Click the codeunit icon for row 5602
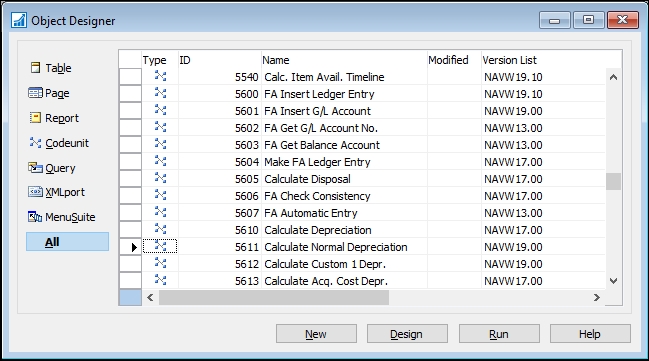This screenshot has width=649, height=361. [160, 127]
